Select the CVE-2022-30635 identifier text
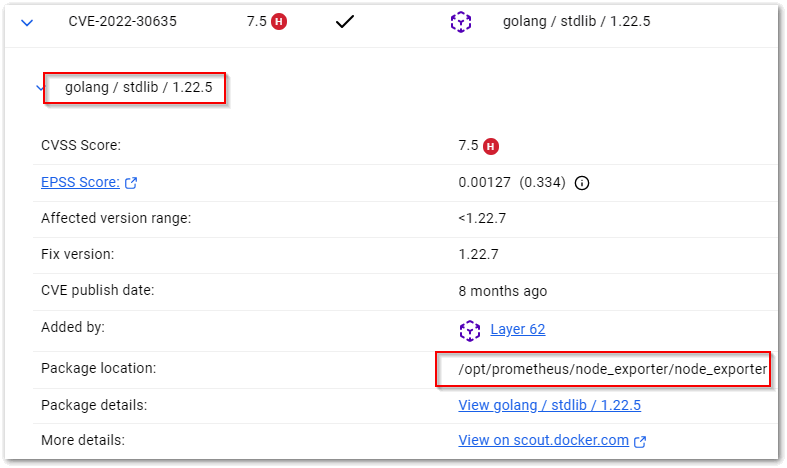787x468 pixels. pos(122,22)
